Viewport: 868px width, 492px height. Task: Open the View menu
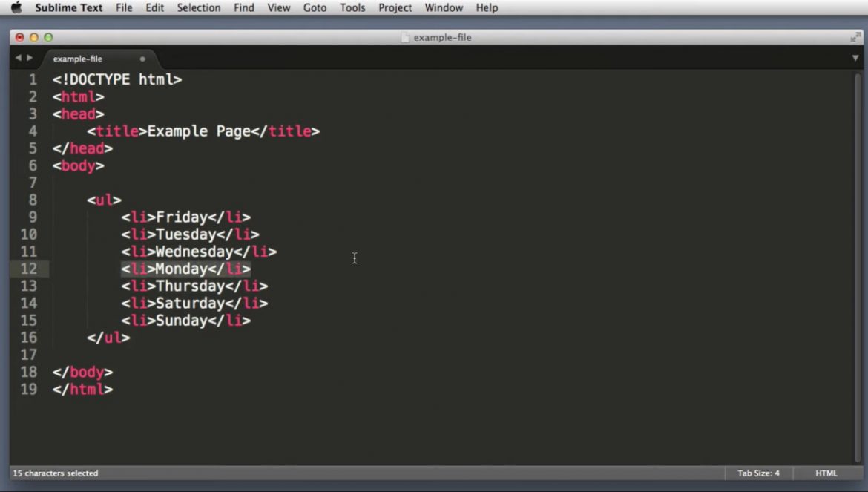click(x=278, y=7)
